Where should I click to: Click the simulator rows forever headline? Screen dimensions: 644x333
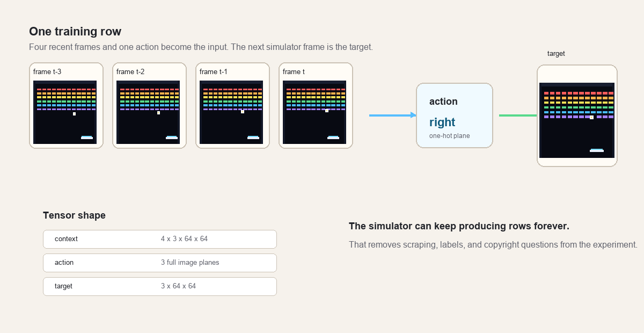coord(459,226)
